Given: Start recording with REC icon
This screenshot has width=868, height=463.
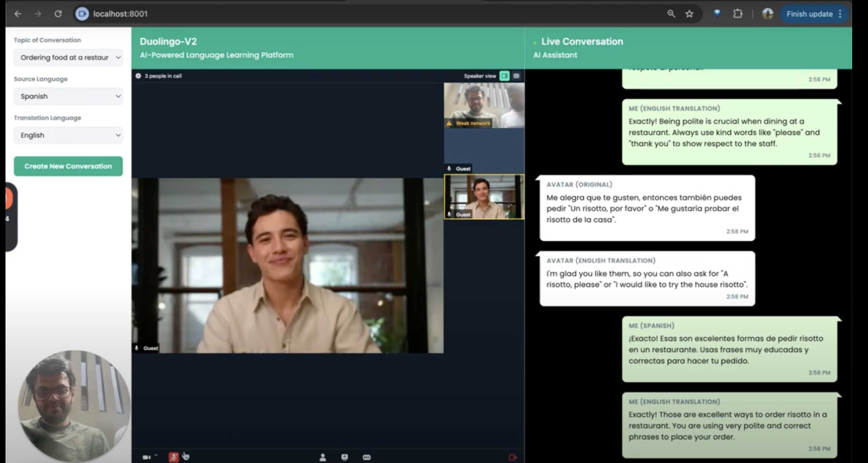Looking at the screenshot, I should (366, 457).
